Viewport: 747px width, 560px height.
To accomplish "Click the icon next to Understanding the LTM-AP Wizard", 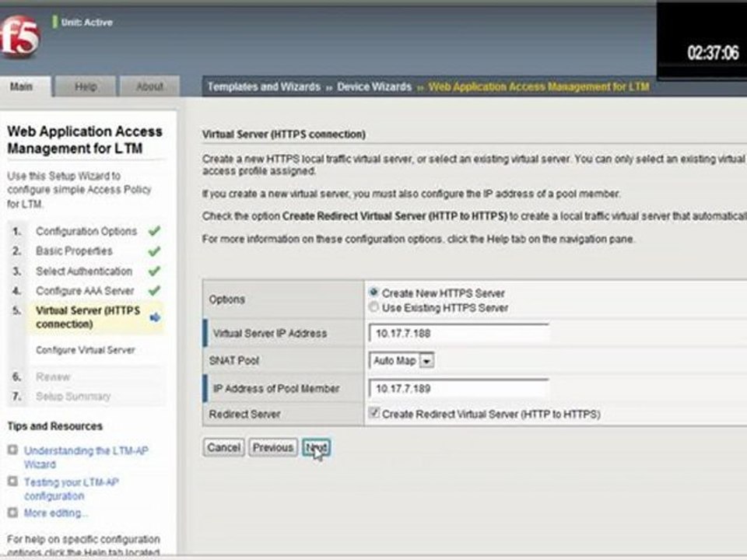I will [x=13, y=450].
